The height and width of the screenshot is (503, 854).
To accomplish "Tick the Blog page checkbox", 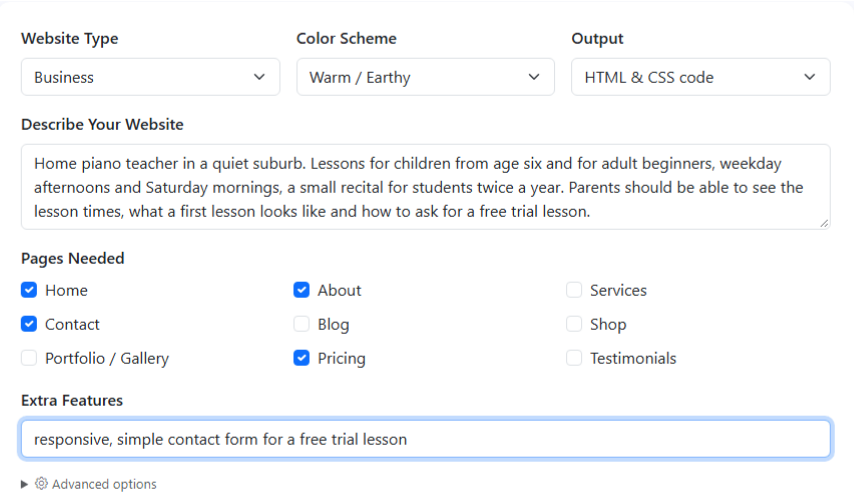I will (x=301, y=324).
